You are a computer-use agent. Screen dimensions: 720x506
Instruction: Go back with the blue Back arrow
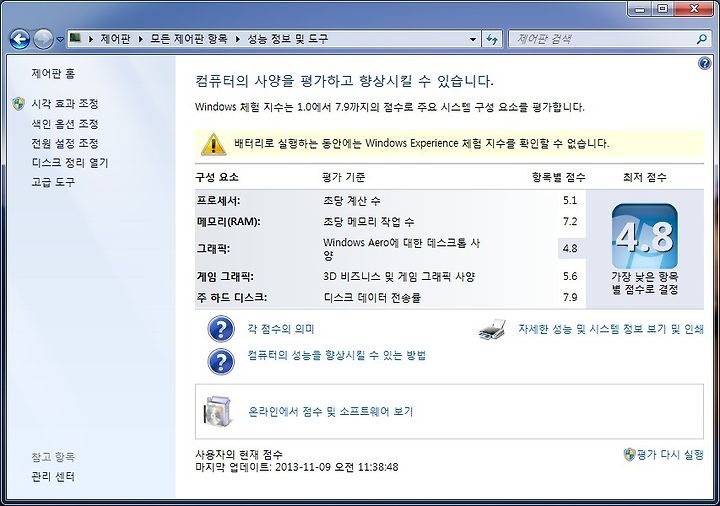(x=20, y=39)
